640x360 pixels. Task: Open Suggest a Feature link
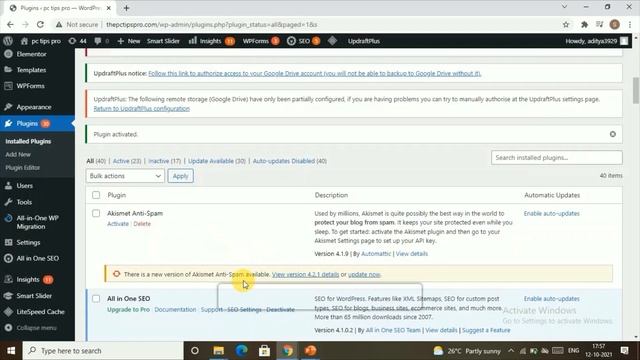tap(486, 330)
